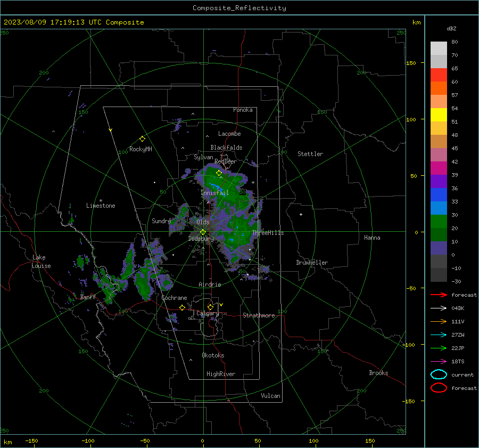Click the Blackfalds town label

point(226,148)
